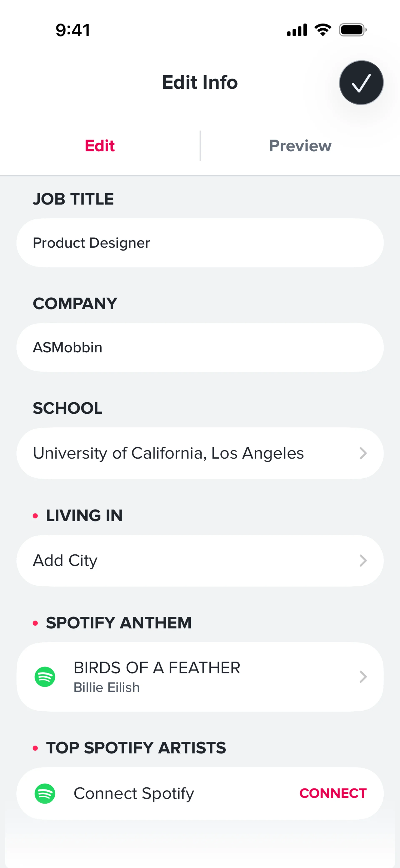This screenshot has height=868, width=400.
Task: Open Spotify Anthem chevron arrow
Action: [363, 677]
